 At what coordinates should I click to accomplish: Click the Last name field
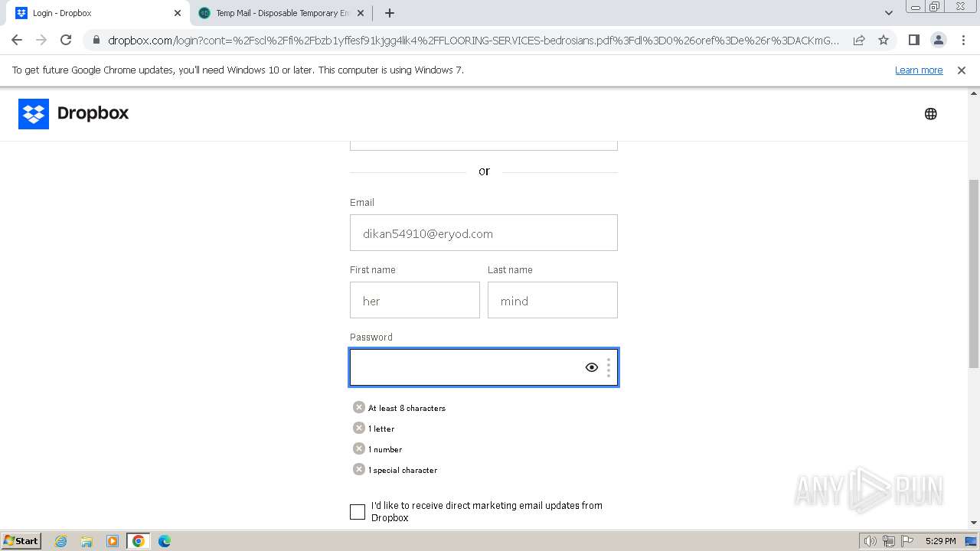pyautogui.click(x=553, y=300)
